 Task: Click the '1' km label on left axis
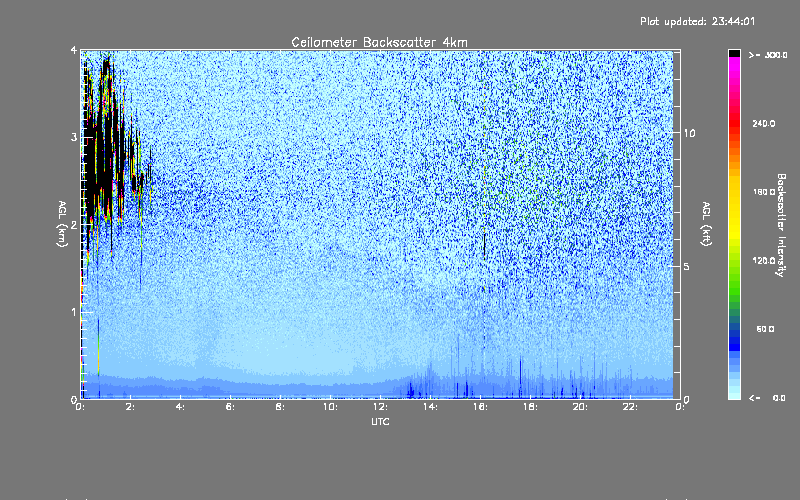(74, 312)
